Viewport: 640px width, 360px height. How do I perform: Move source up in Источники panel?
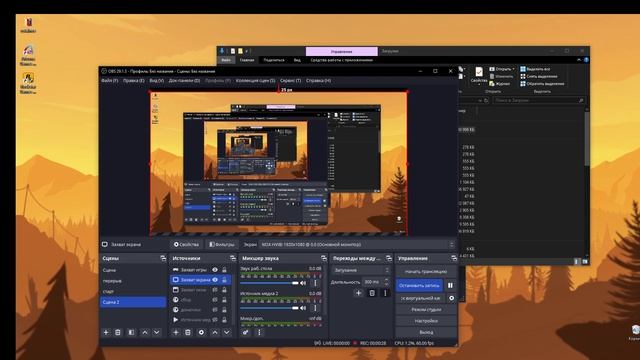point(215,332)
